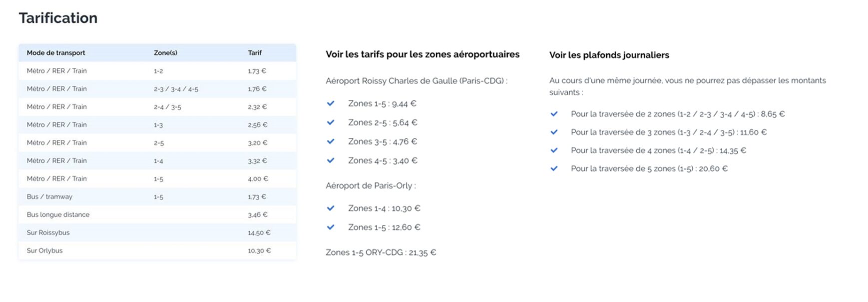Select the 'Zone(s)' column header
868x302 pixels.
(x=165, y=52)
